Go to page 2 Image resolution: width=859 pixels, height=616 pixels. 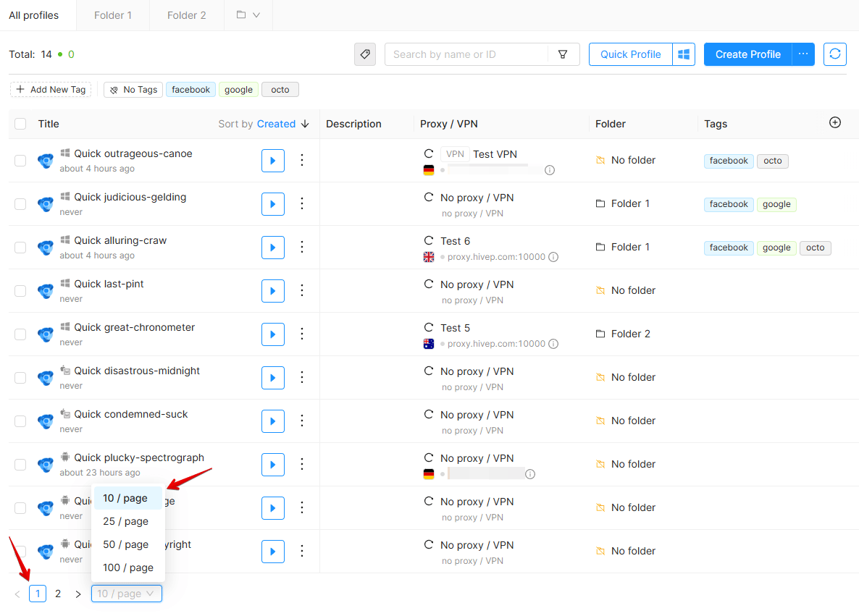coord(58,594)
